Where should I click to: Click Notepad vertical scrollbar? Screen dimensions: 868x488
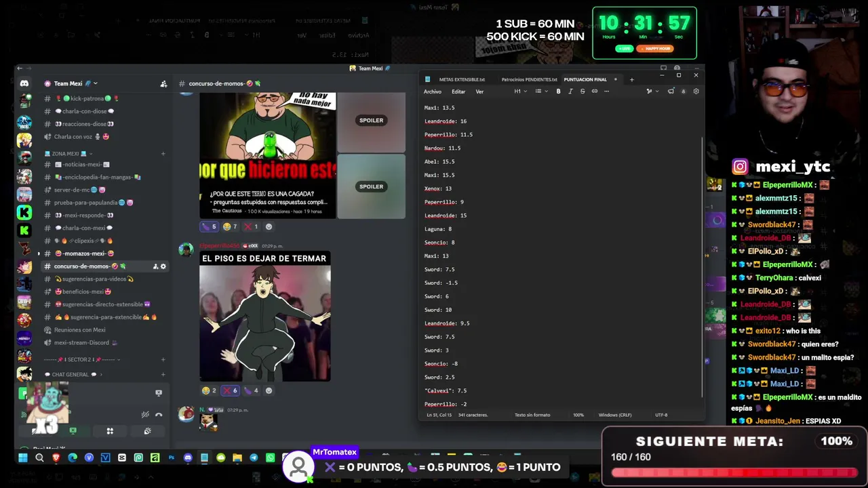point(703,266)
